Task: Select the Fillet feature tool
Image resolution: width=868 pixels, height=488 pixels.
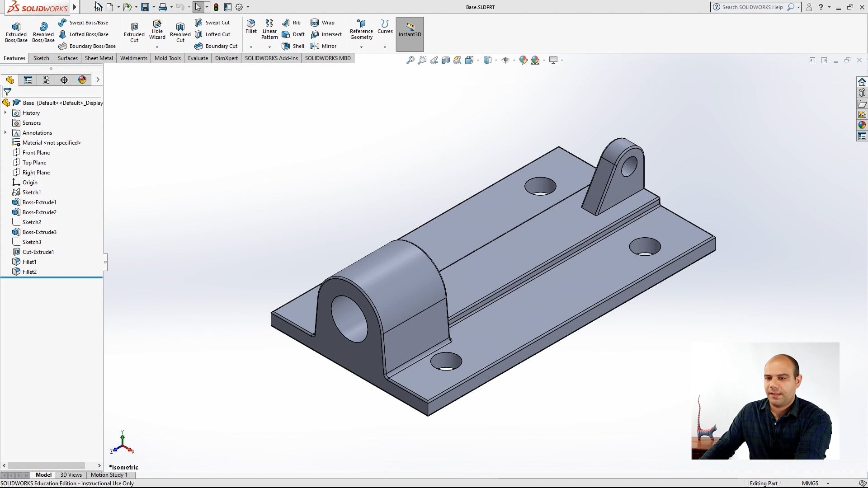Action: (251, 27)
